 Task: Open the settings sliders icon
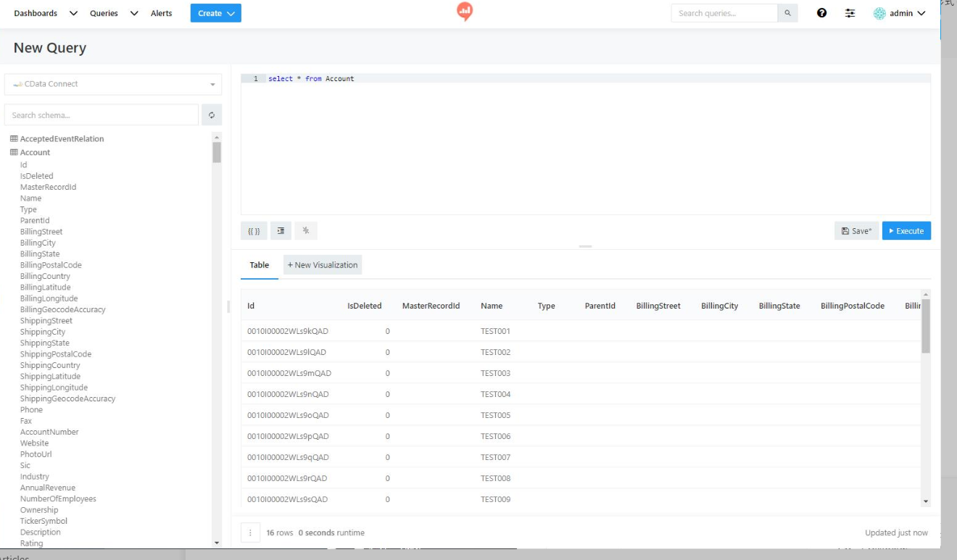coord(850,13)
